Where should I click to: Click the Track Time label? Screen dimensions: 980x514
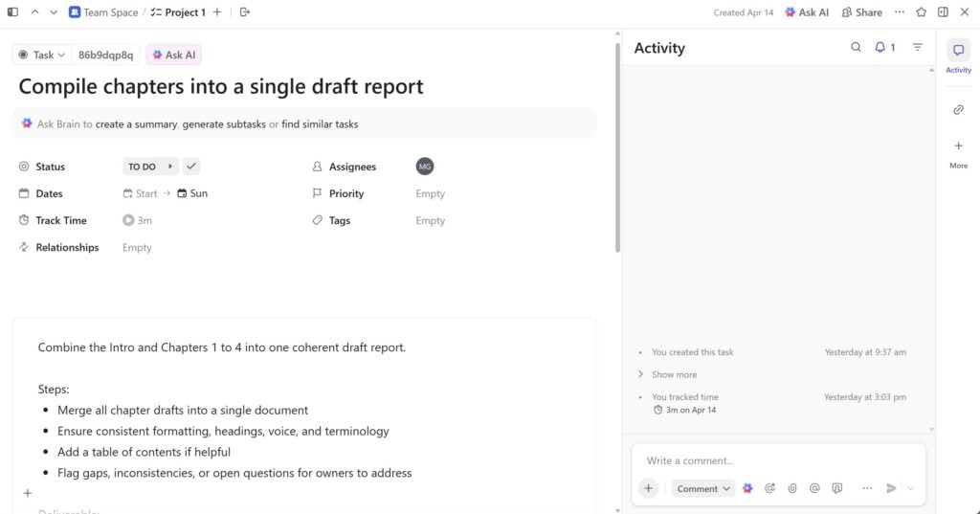coord(60,220)
